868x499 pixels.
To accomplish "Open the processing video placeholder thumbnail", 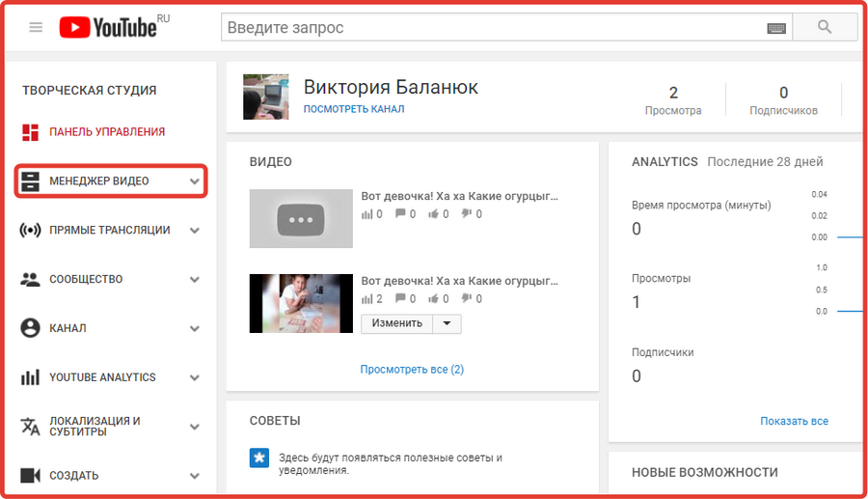I will click(301, 218).
